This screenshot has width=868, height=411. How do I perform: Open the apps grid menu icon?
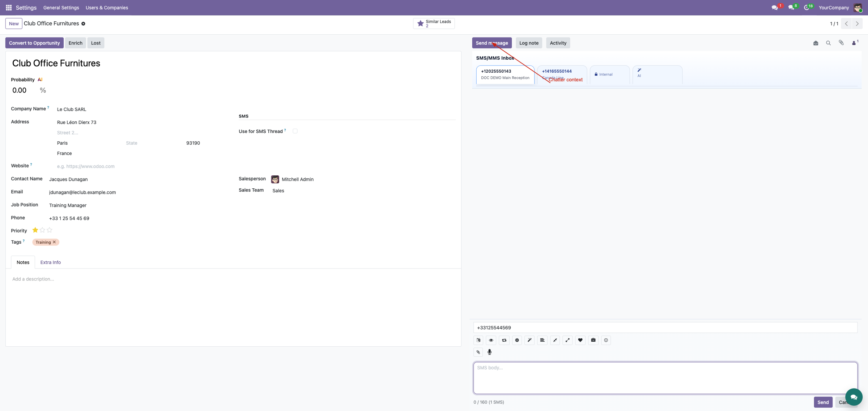(x=9, y=8)
